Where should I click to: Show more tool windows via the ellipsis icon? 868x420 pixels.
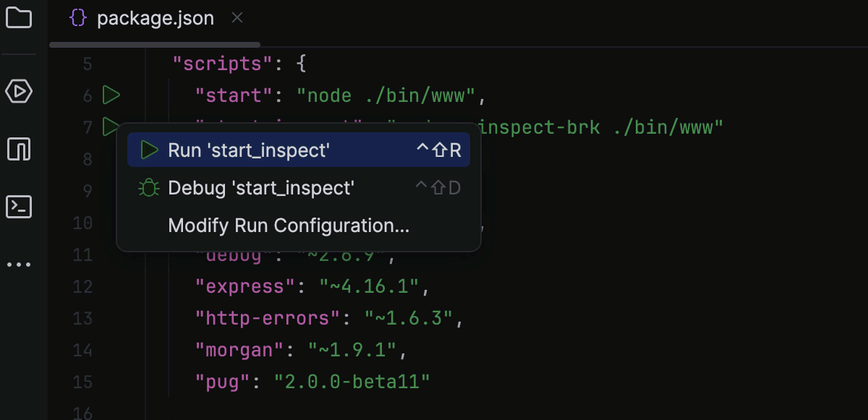(x=20, y=264)
